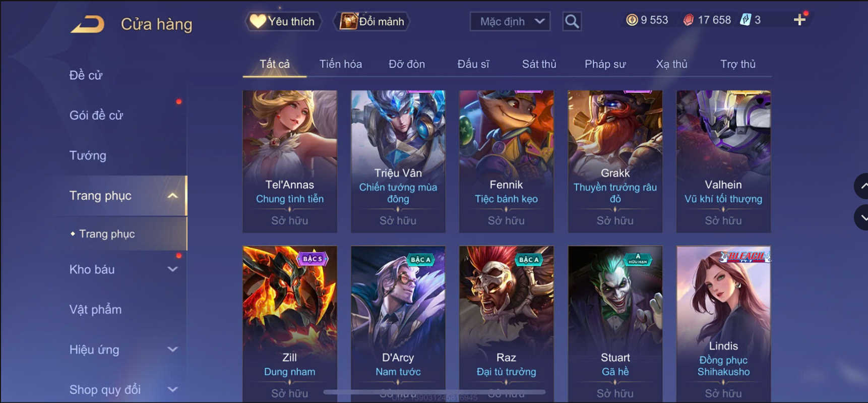Expand the Kho báu sidebar section
The width and height of the screenshot is (868, 403).
172,269
